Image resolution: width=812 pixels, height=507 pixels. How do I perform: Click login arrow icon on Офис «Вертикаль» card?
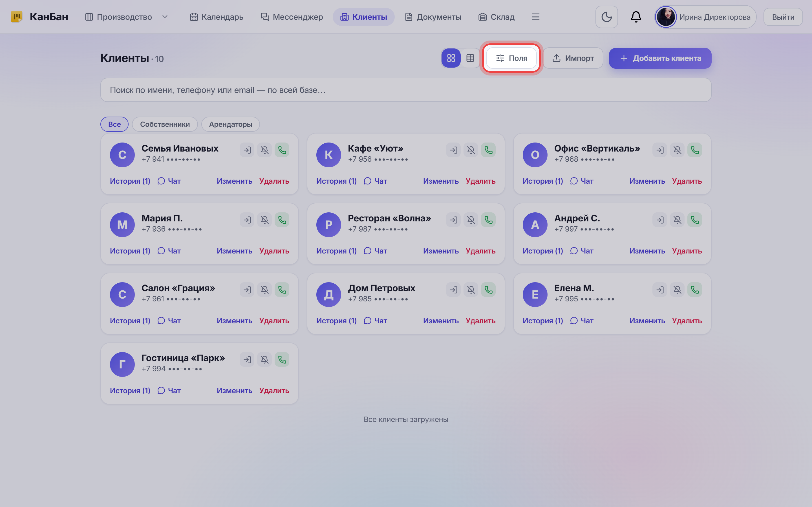(x=660, y=150)
